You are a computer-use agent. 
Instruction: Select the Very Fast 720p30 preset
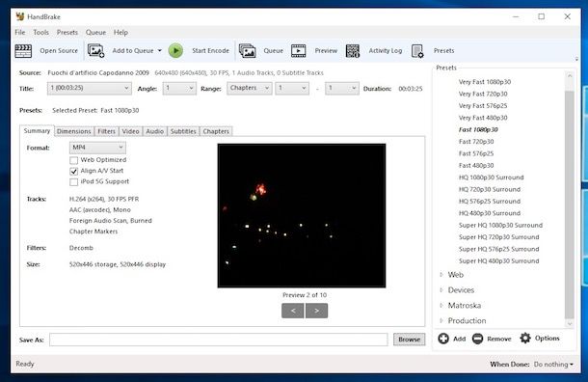(x=483, y=94)
